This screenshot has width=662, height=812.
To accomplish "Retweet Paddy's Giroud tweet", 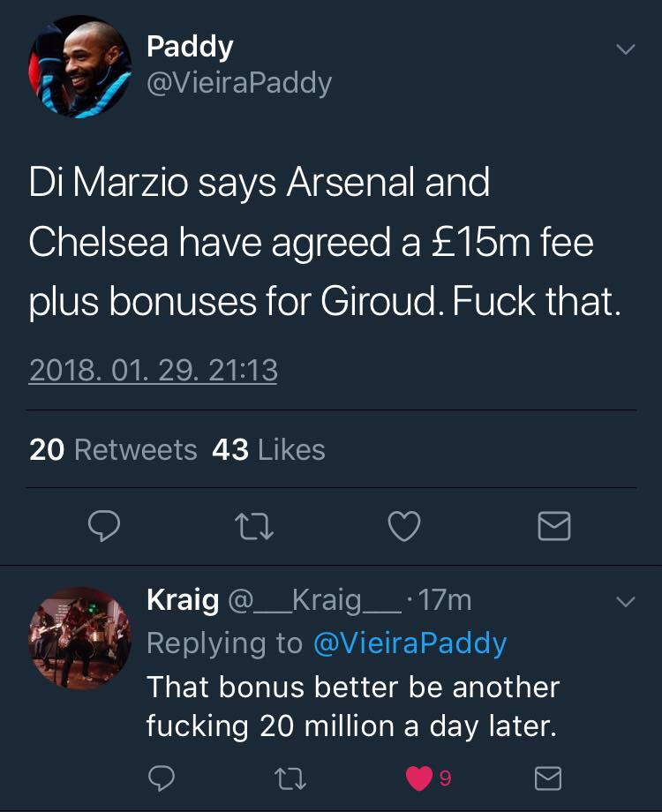I will [x=255, y=527].
